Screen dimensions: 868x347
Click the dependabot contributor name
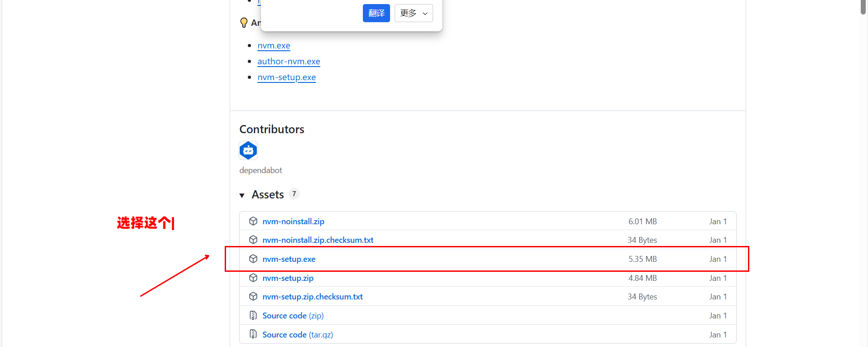(x=260, y=170)
